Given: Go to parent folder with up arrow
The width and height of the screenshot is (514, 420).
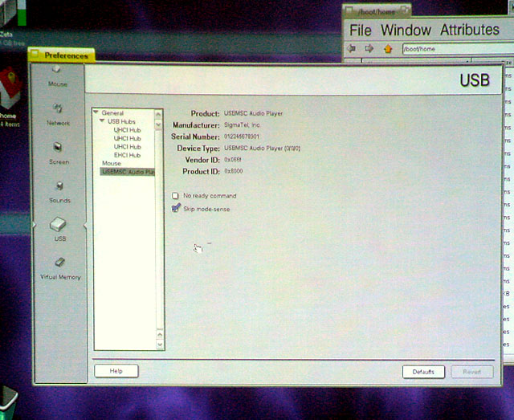Looking at the screenshot, I should tap(388, 49).
